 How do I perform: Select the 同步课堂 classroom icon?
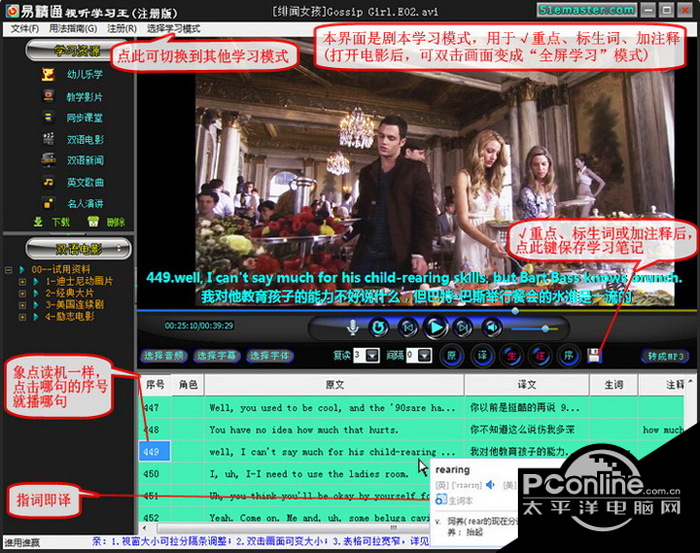[48, 117]
